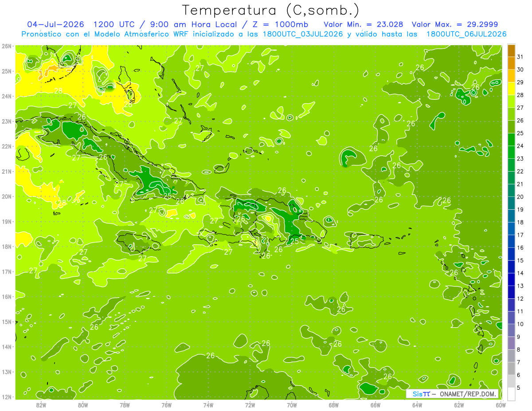The image size is (532, 411).
Task: Click "Valor Min. = 23.028" text
Action: click(x=364, y=24)
